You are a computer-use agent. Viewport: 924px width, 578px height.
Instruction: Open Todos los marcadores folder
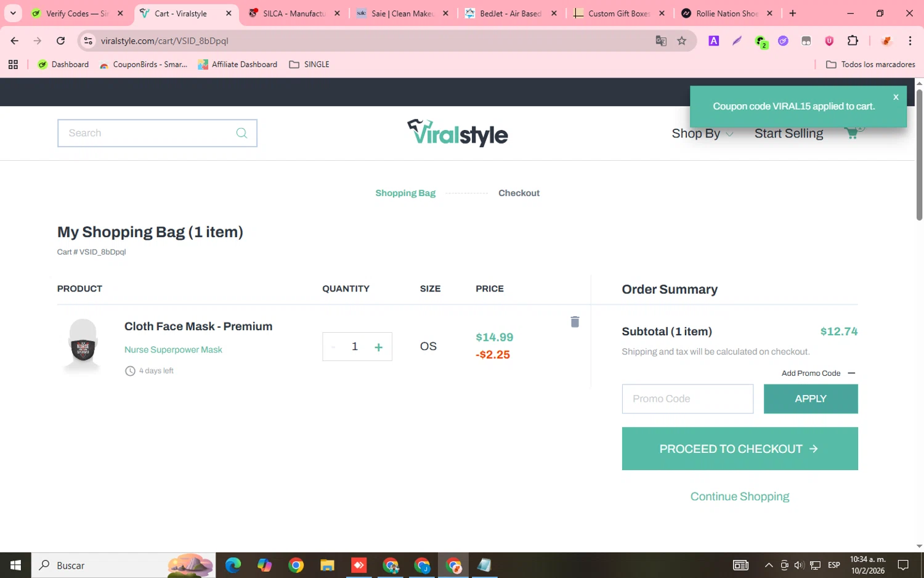pyautogui.click(x=870, y=64)
